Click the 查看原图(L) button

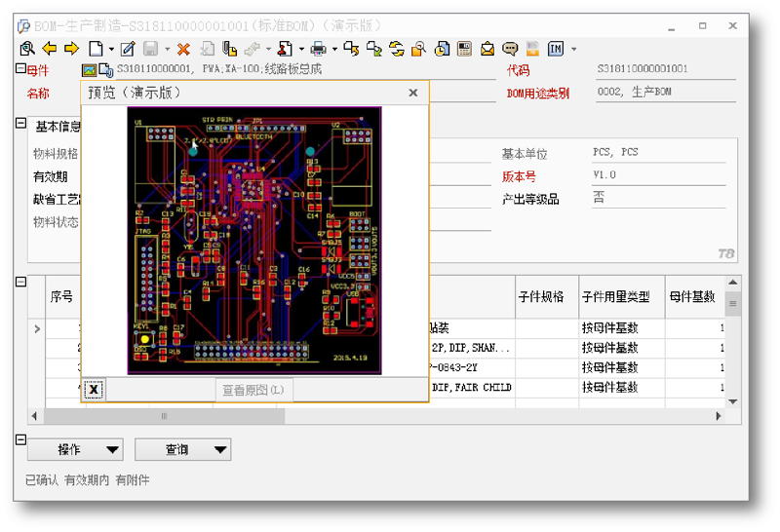[253, 390]
